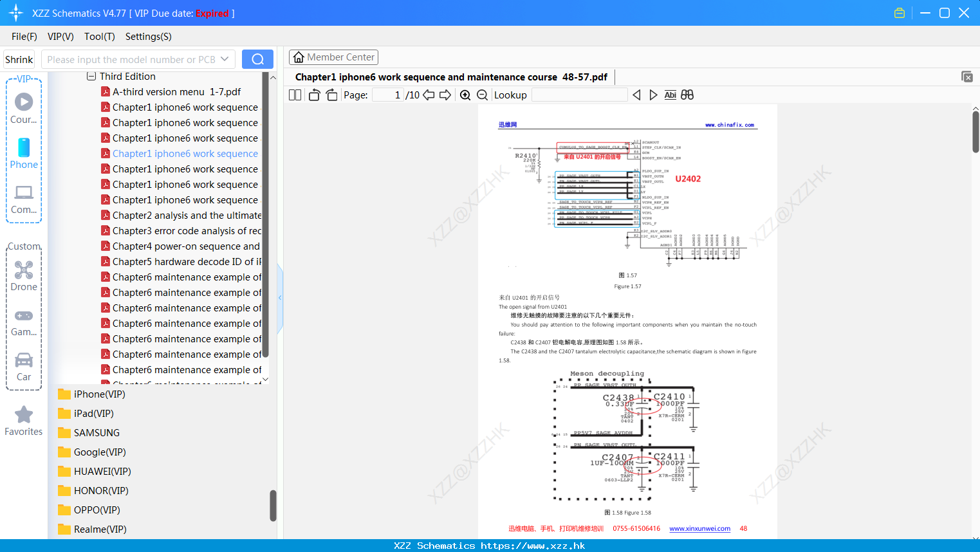Click the Shrink button
The height and width of the screenshot is (552, 980).
[x=19, y=59]
